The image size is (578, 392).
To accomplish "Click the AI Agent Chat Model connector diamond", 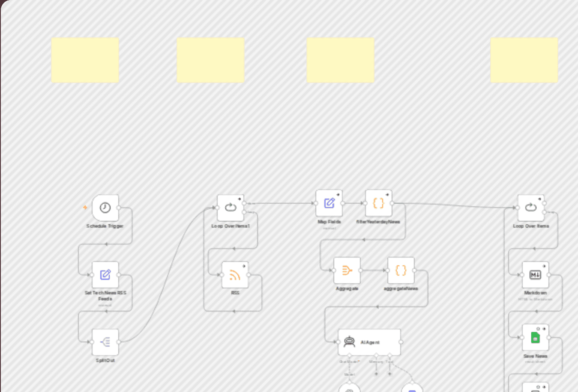I will pos(349,355).
